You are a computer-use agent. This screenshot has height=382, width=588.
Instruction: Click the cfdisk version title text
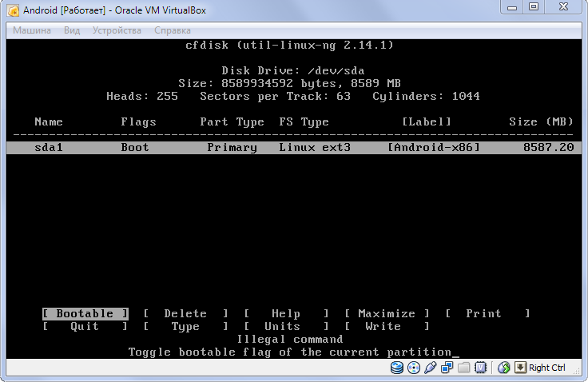tap(290, 45)
